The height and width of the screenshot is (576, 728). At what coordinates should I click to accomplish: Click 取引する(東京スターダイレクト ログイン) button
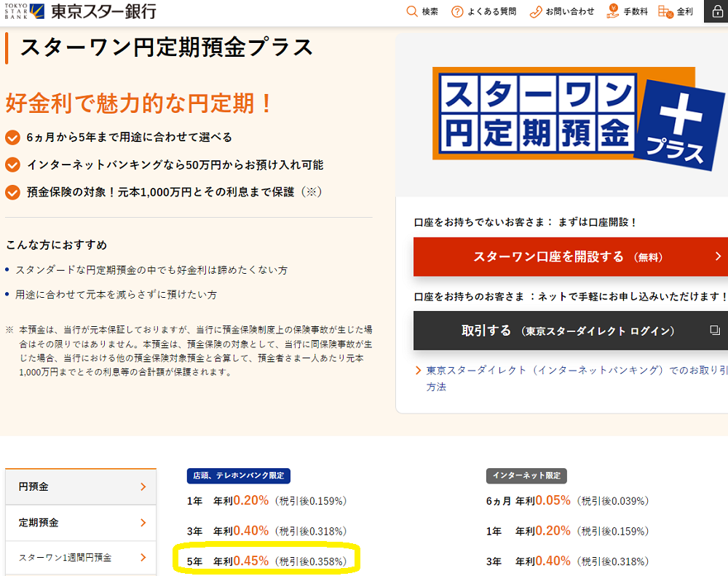(x=571, y=331)
